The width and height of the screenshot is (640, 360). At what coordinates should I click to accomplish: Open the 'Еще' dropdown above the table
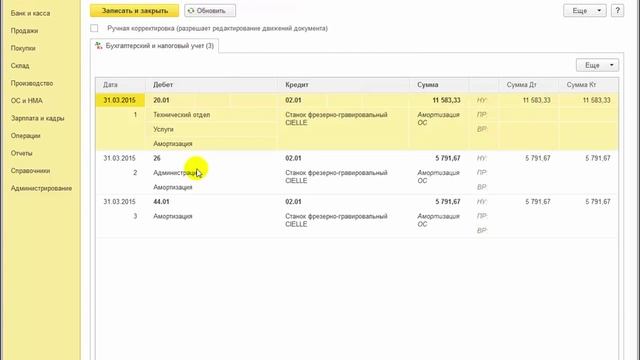(x=597, y=65)
